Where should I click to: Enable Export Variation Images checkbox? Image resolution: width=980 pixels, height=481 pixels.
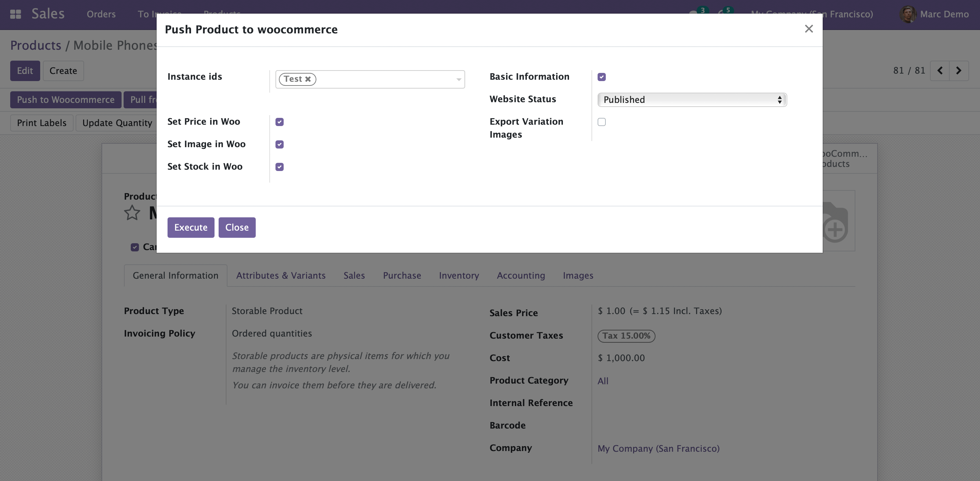pos(601,122)
